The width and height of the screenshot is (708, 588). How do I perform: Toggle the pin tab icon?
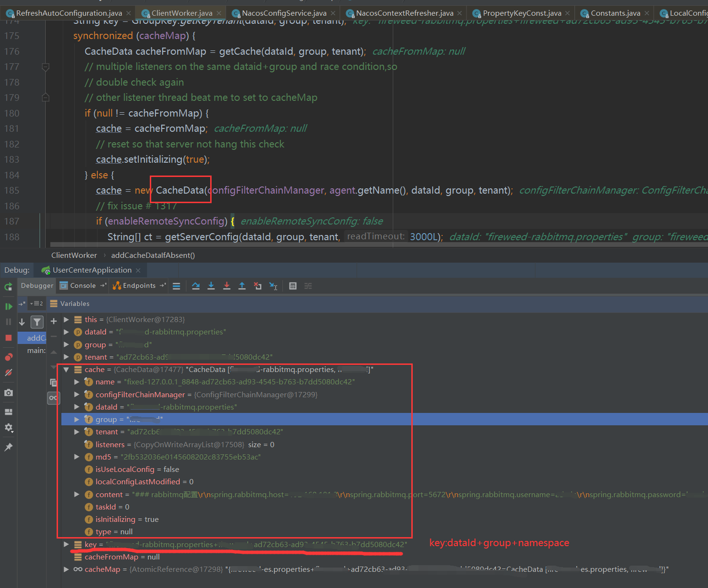[9, 447]
